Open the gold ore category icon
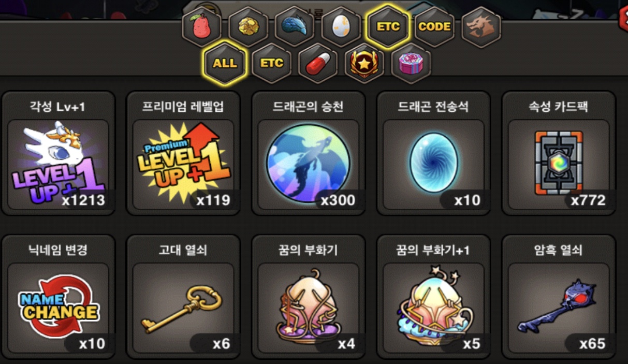The width and height of the screenshot is (628, 364). pyautogui.click(x=249, y=27)
